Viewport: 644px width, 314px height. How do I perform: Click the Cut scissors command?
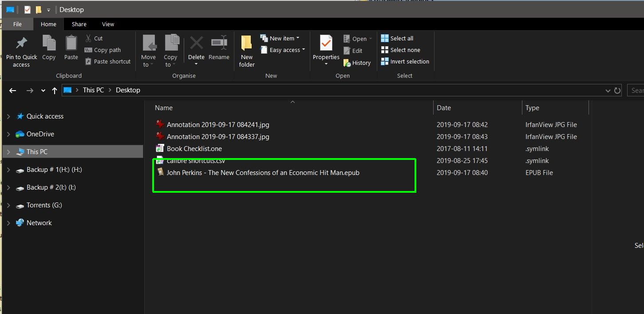tap(94, 38)
